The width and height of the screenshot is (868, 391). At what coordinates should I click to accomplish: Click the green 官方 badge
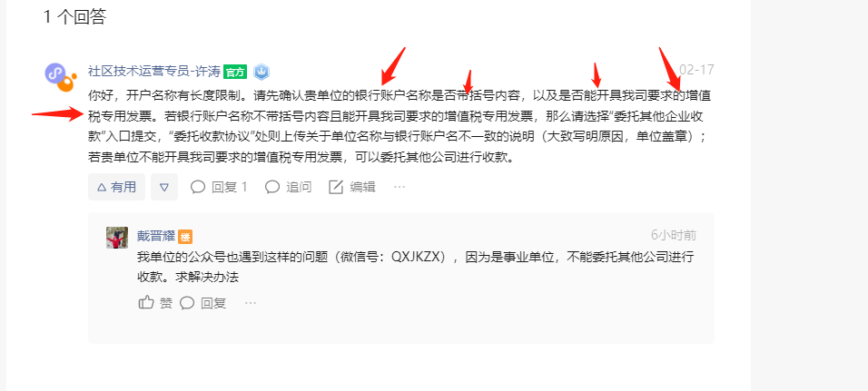coord(235,72)
